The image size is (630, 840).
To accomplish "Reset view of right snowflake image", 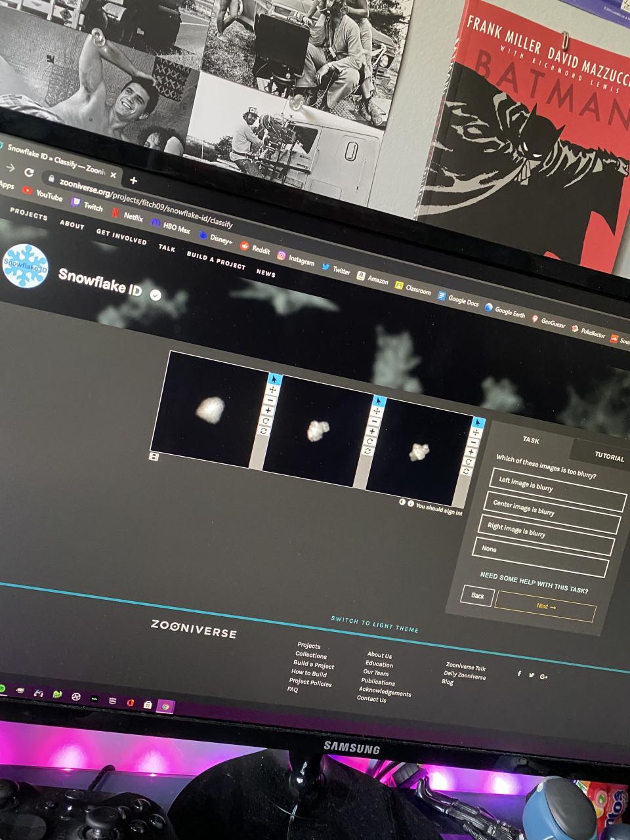I will coord(466,471).
